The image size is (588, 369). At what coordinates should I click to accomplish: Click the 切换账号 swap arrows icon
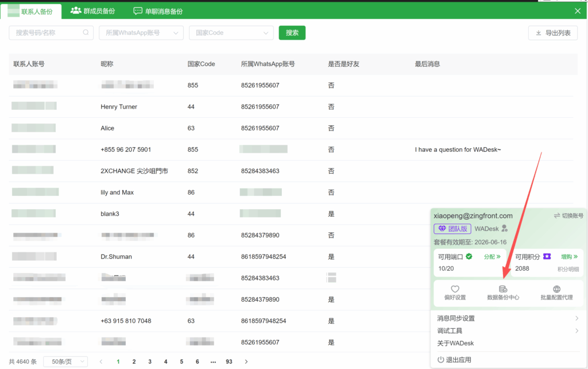click(556, 216)
